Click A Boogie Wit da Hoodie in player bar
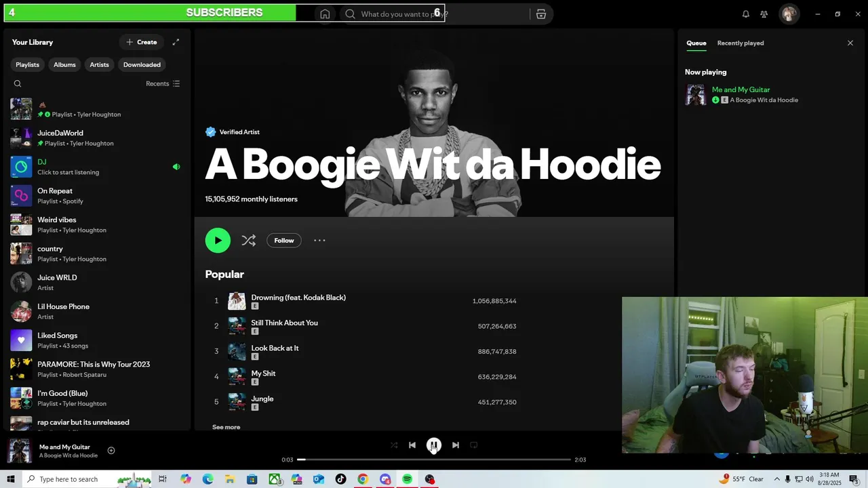 click(68, 455)
